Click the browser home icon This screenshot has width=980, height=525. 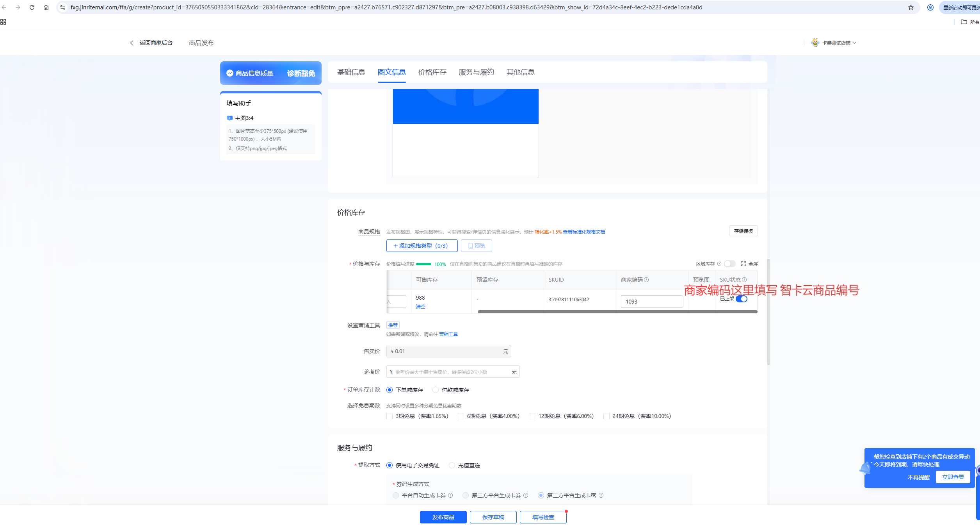click(x=46, y=7)
